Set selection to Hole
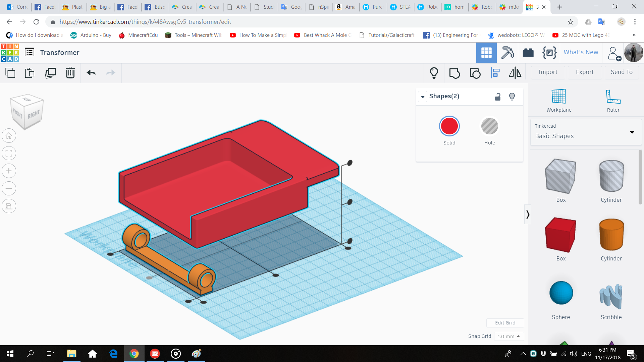This screenshot has width=644, height=362. coord(489,126)
